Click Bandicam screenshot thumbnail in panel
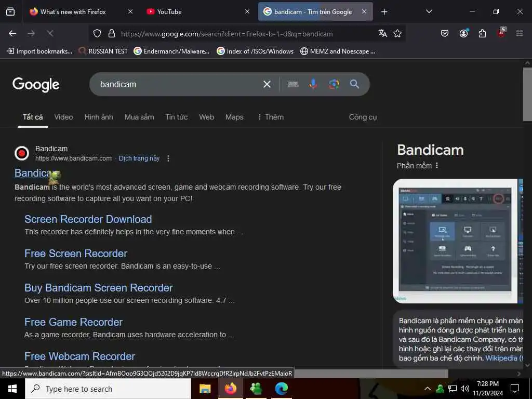The width and height of the screenshot is (532, 399). (455, 241)
